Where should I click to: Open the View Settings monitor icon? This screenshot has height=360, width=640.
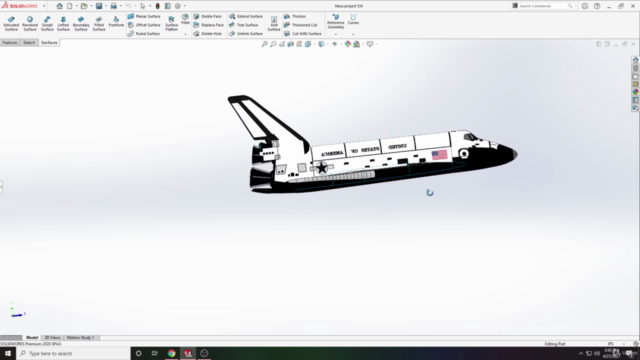(x=370, y=44)
